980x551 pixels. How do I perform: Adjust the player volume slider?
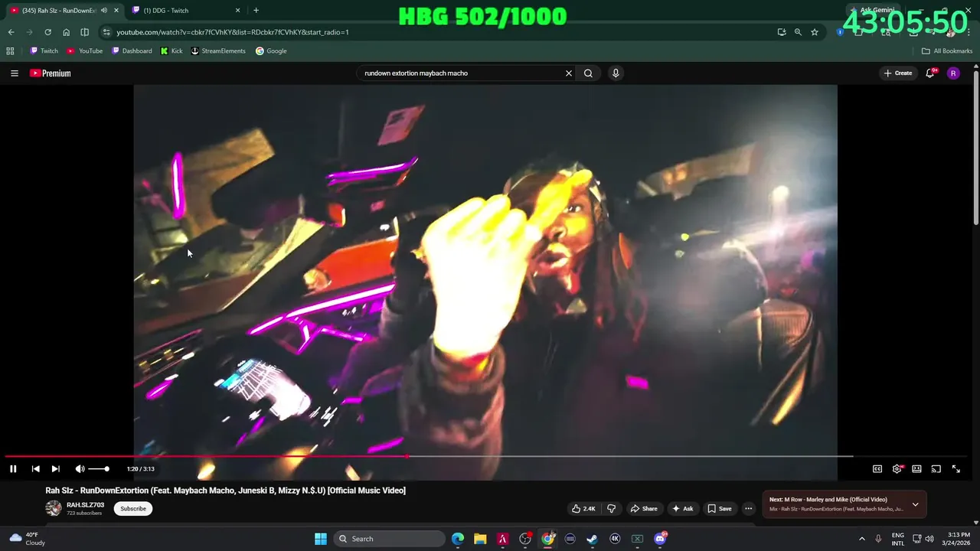[x=99, y=469]
